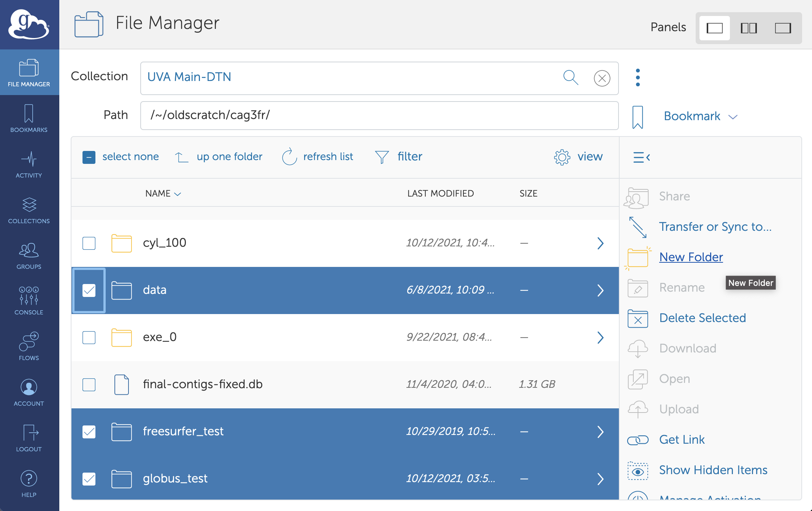Uncheck the freesurfer_test folder checkbox

tap(89, 432)
